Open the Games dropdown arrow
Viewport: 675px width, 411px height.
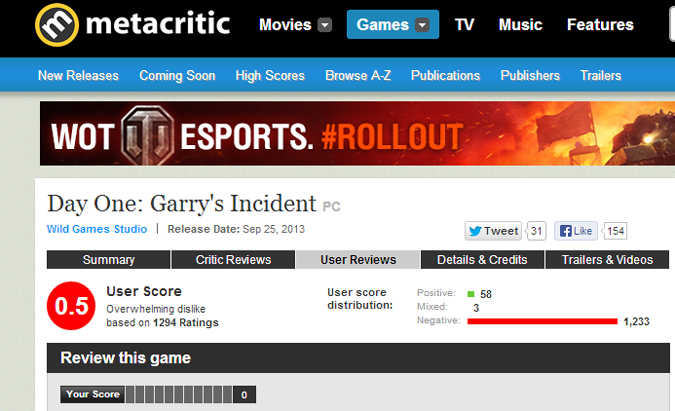422,25
